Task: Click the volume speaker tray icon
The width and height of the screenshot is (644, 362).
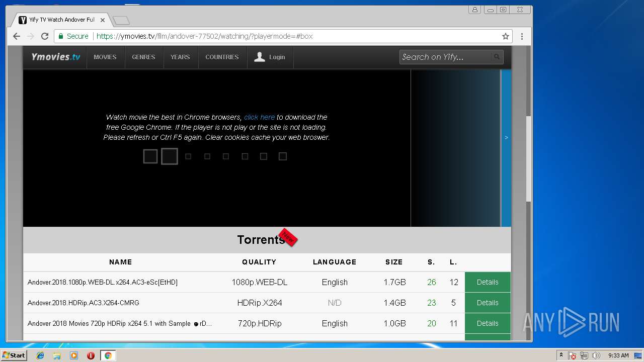Action: (x=596, y=355)
